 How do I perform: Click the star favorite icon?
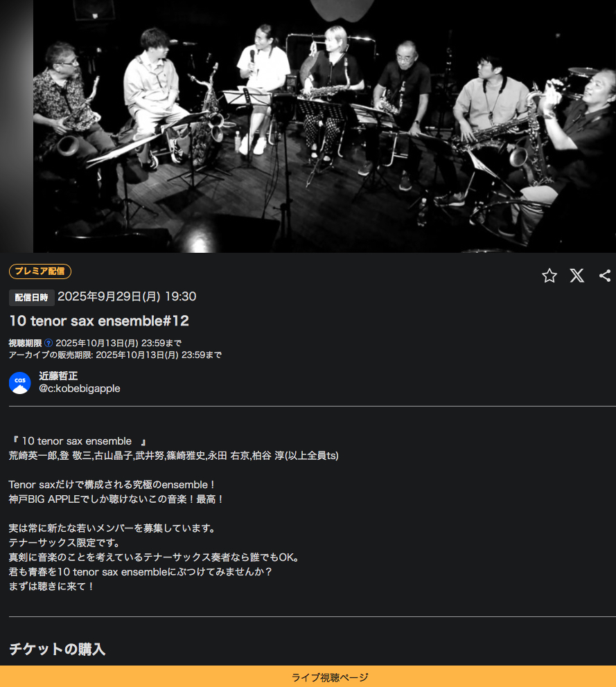pyautogui.click(x=549, y=276)
